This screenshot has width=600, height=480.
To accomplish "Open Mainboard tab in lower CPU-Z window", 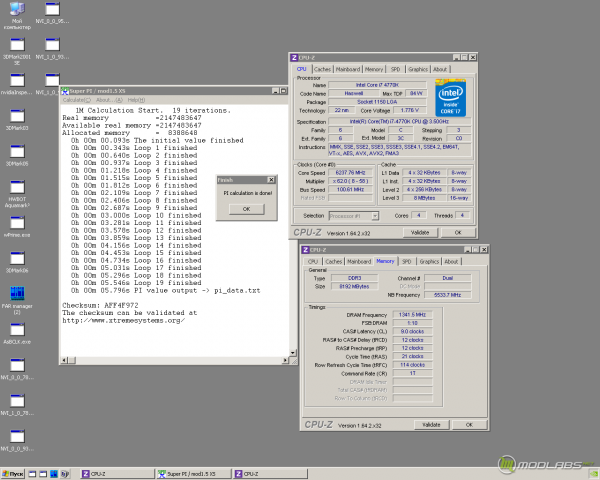I will coord(359,261).
